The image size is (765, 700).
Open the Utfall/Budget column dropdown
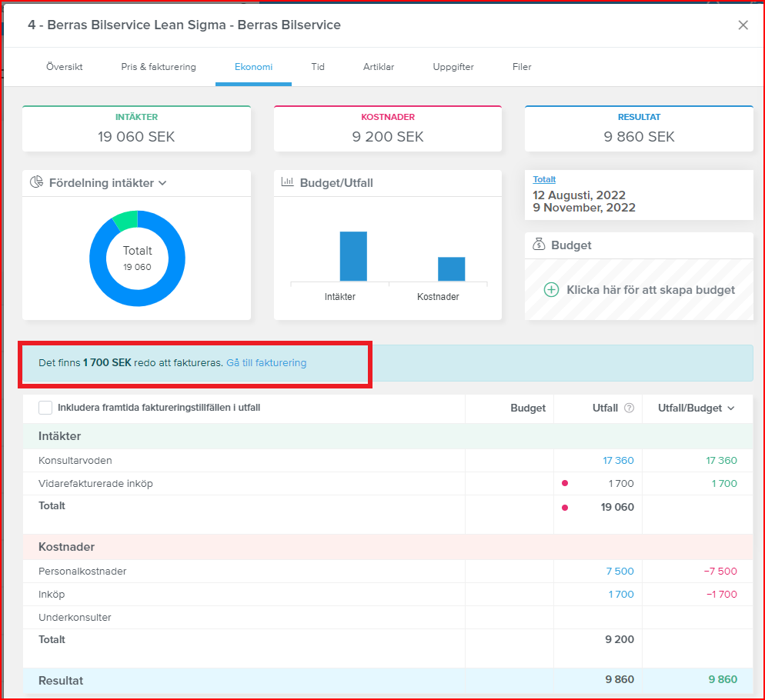pos(731,408)
